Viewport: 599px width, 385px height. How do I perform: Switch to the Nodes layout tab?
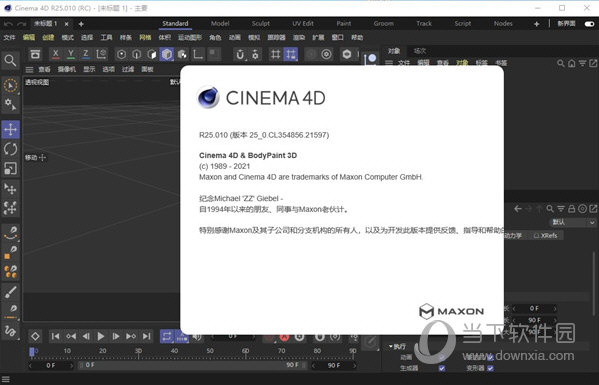pyautogui.click(x=503, y=24)
